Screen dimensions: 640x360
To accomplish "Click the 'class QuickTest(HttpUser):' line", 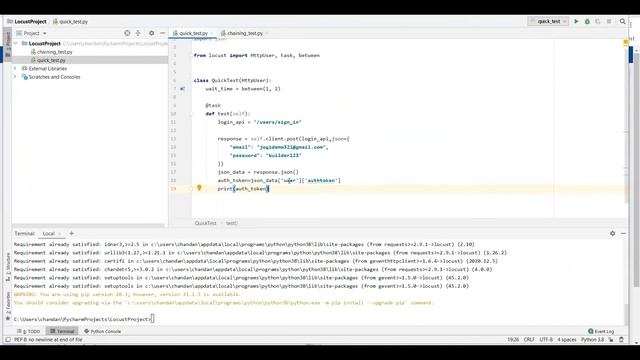I will (x=232, y=80).
